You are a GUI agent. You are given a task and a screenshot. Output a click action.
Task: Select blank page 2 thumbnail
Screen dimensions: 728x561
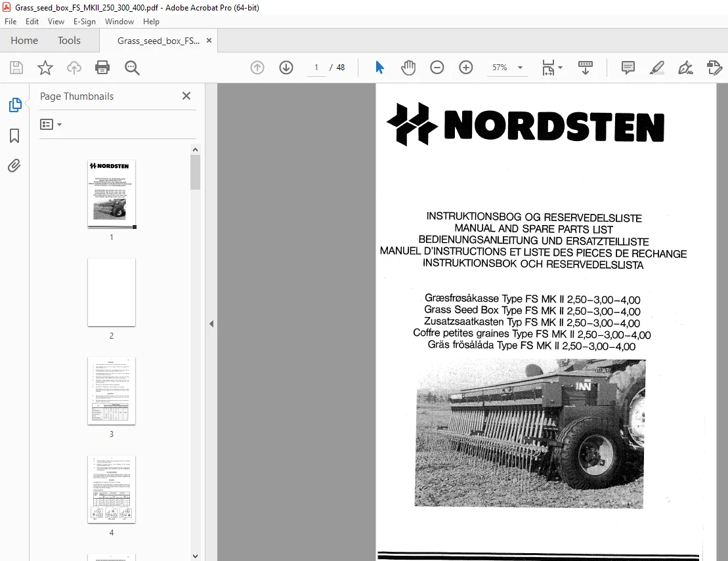pyautogui.click(x=112, y=293)
